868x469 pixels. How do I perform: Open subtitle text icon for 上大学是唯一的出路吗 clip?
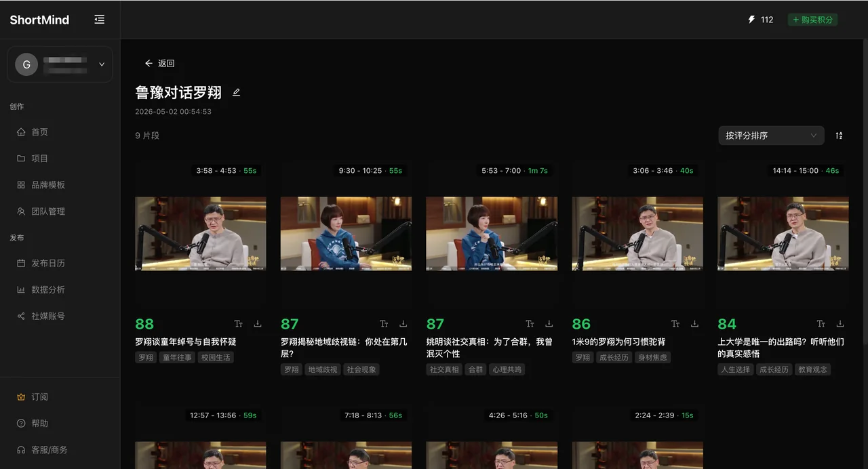pos(821,324)
